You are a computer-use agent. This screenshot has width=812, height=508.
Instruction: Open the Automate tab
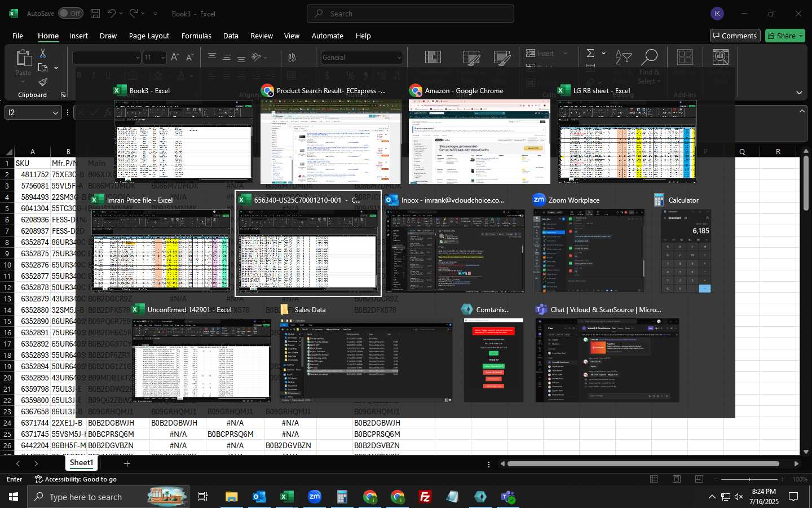(x=328, y=36)
